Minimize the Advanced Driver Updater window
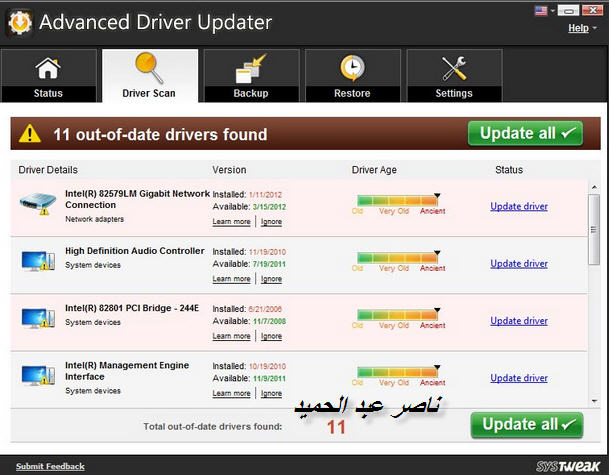This screenshot has width=609, height=475. point(568,10)
